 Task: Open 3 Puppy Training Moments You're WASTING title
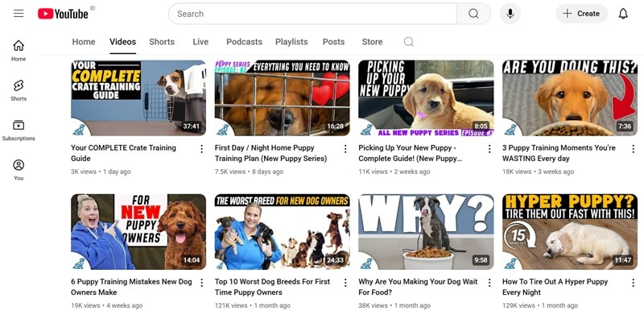[559, 153]
